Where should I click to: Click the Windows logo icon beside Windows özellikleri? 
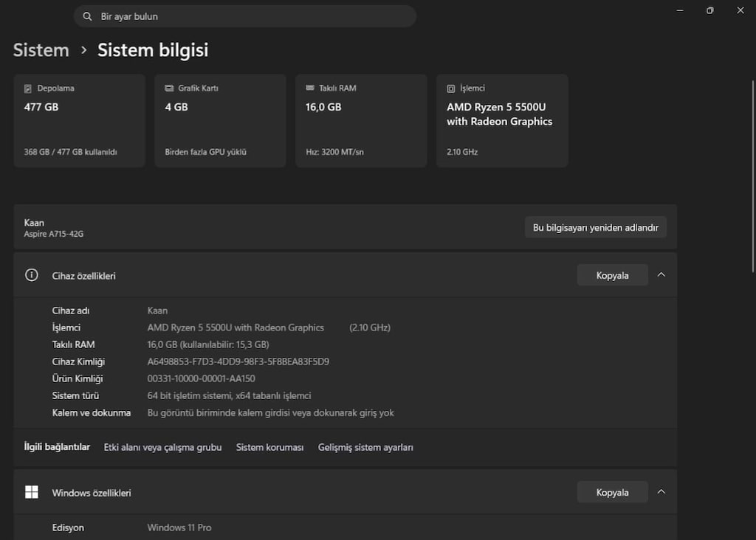click(x=32, y=492)
